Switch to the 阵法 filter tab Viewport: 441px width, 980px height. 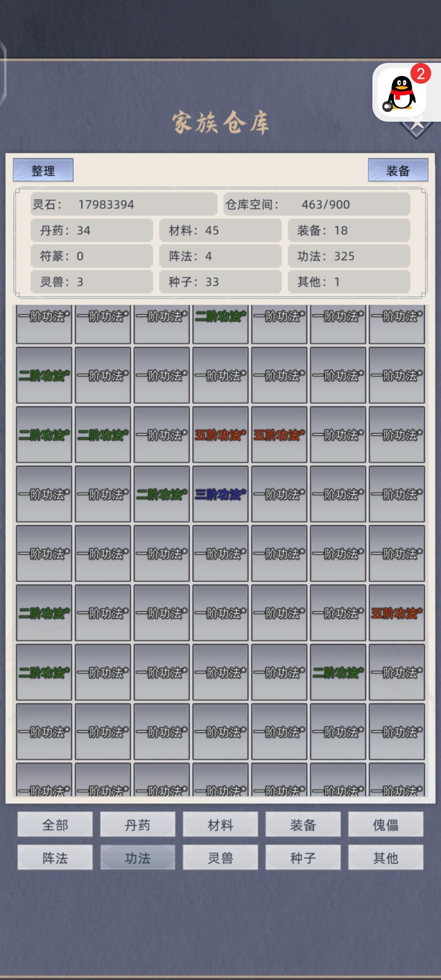[x=55, y=857]
